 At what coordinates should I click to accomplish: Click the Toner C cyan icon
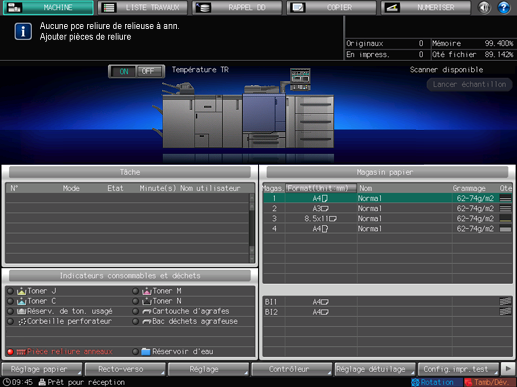pos(22,301)
